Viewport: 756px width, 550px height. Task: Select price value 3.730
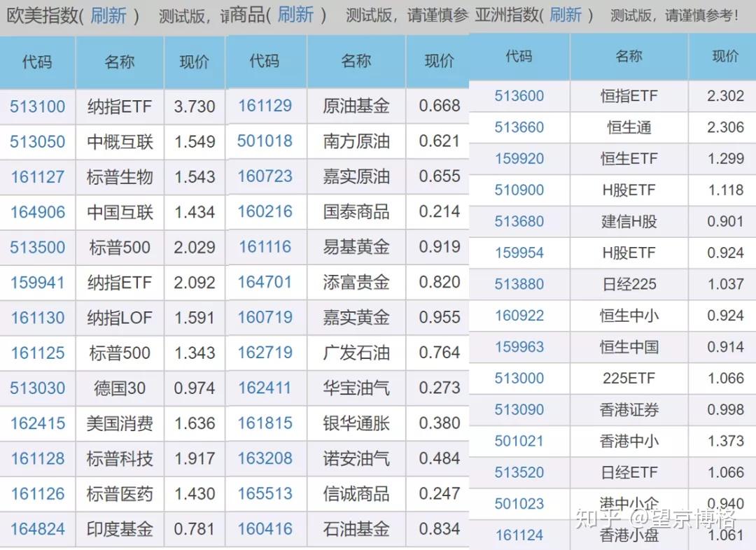click(195, 106)
